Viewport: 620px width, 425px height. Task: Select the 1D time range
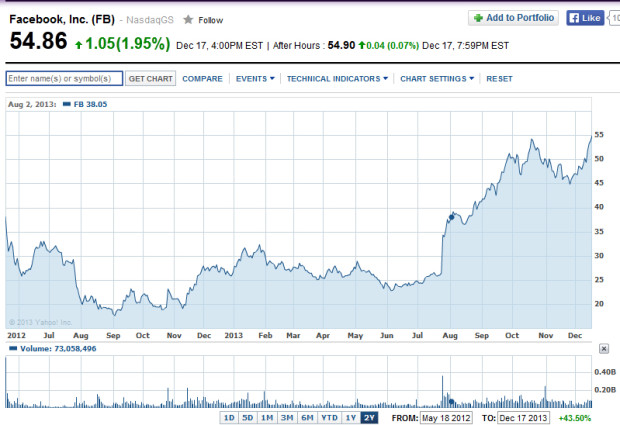[229, 418]
